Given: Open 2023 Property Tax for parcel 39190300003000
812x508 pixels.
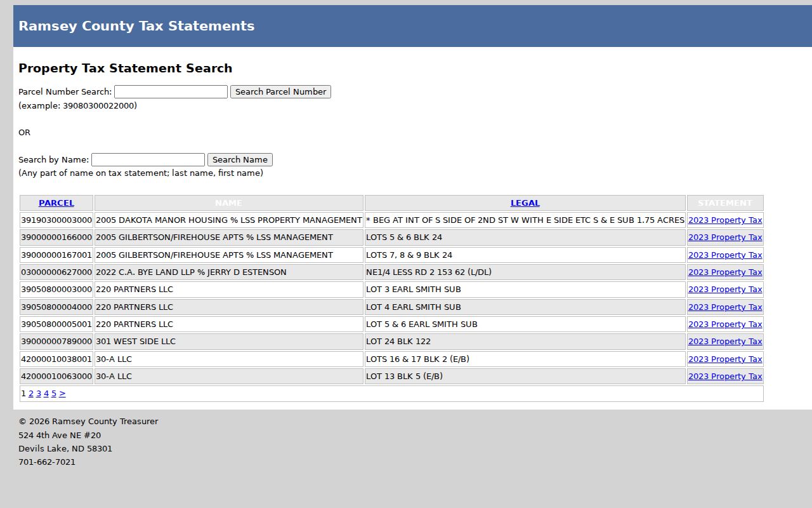Looking at the screenshot, I should click(725, 220).
